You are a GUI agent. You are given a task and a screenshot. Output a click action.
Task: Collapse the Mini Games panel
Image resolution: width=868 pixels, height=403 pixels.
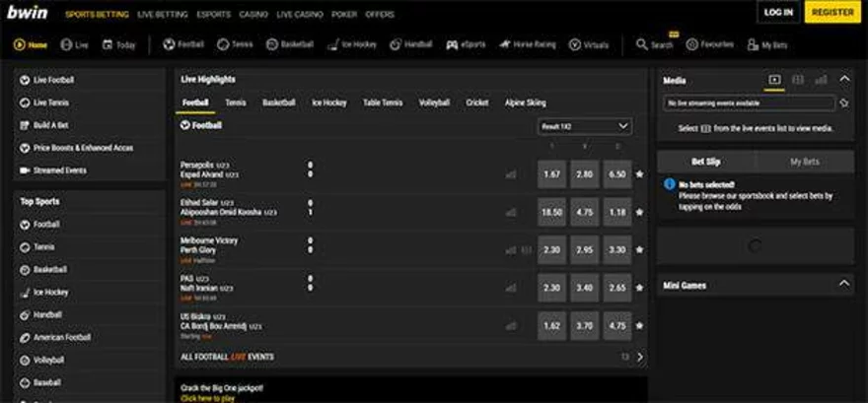844,285
